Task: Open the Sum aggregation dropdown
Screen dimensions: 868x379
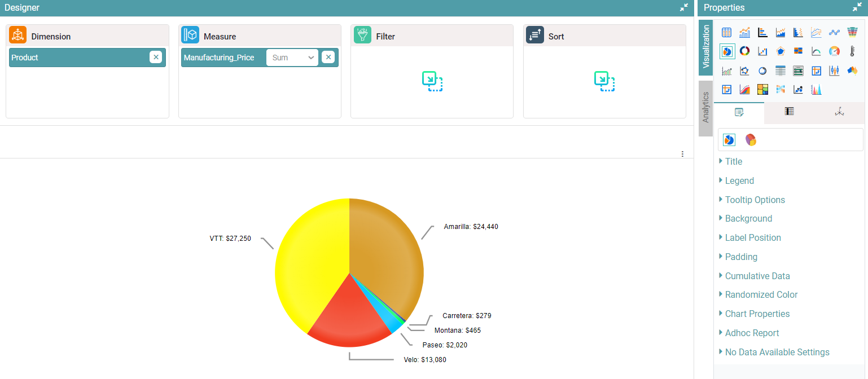Action: tap(292, 58)
